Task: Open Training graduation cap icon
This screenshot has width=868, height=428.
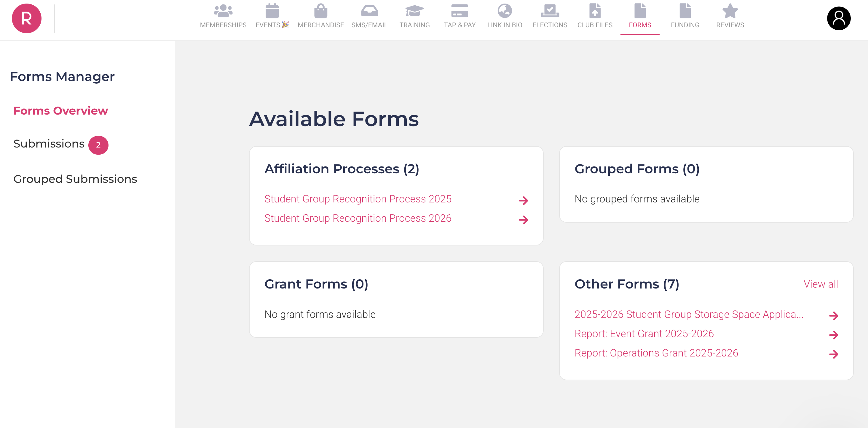Action: (414, 11)
